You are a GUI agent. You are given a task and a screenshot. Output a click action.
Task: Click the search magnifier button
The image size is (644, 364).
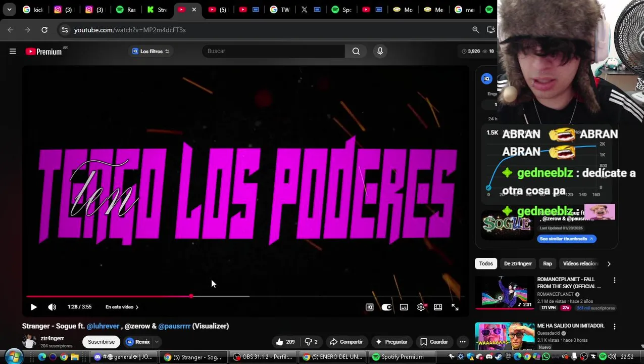pos(356,51)
